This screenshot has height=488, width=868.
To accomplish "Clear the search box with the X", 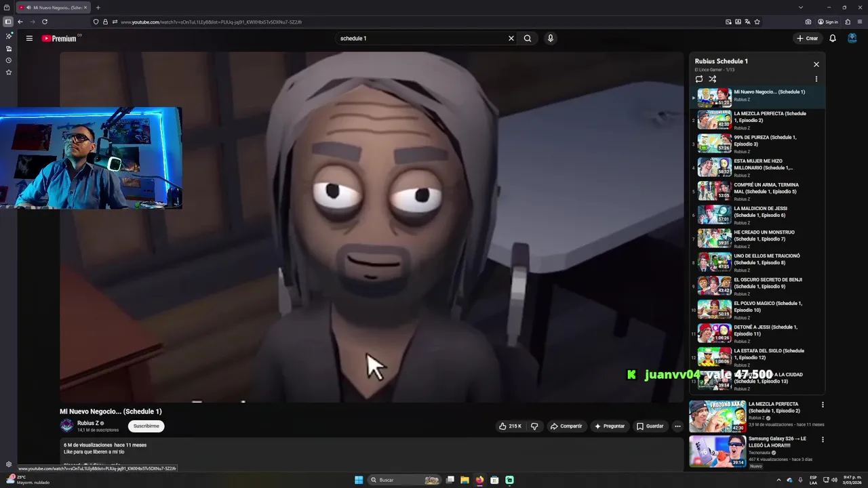I will coord(511,39).
